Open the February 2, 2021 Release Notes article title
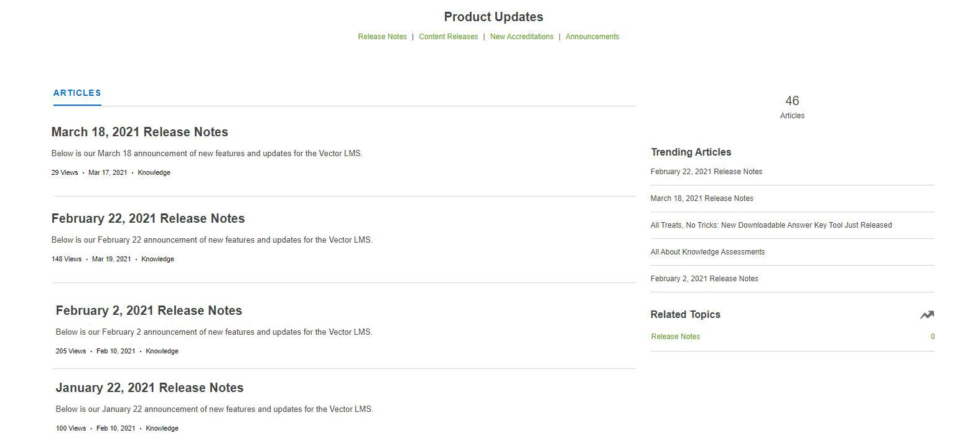Viewport: 980px width, 448px height. point(149,310)
